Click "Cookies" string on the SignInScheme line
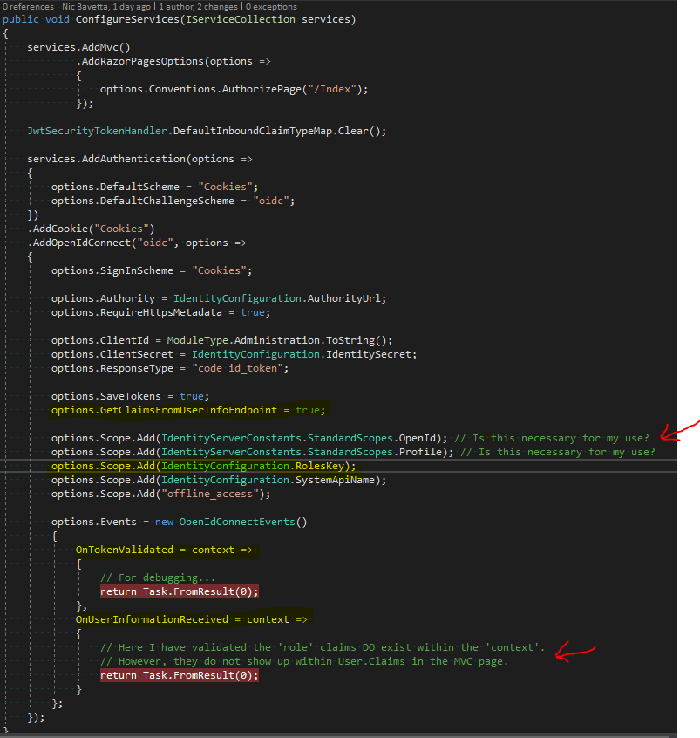Image resolution: width=700 pixels, height=738 pixels. click(x=219, y=270)
